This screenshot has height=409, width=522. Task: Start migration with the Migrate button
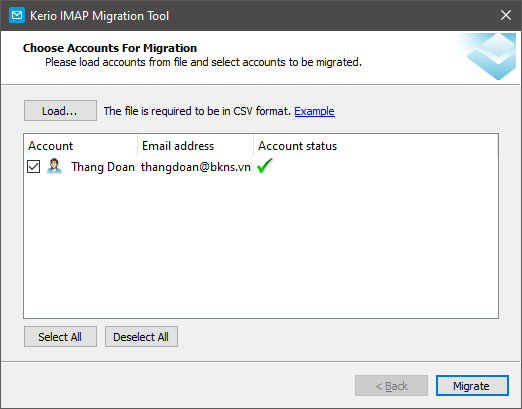[472, 386]
